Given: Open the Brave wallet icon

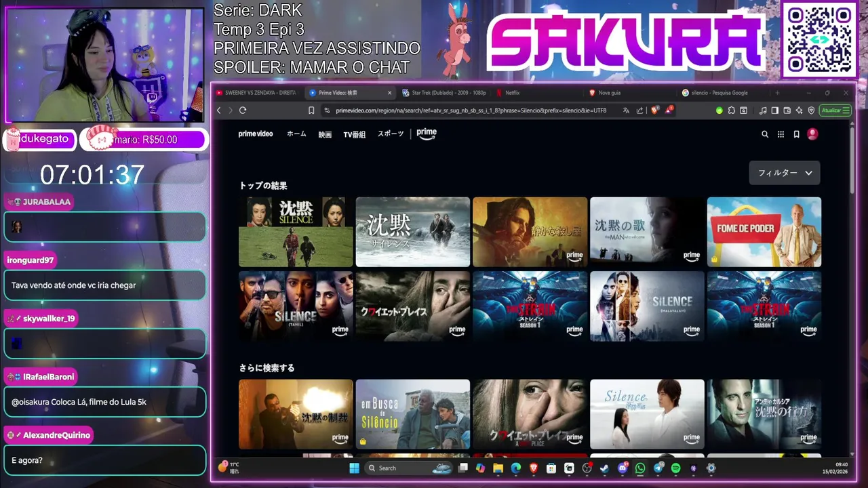Looking at the screenshot, I should [x=787, y=110].
